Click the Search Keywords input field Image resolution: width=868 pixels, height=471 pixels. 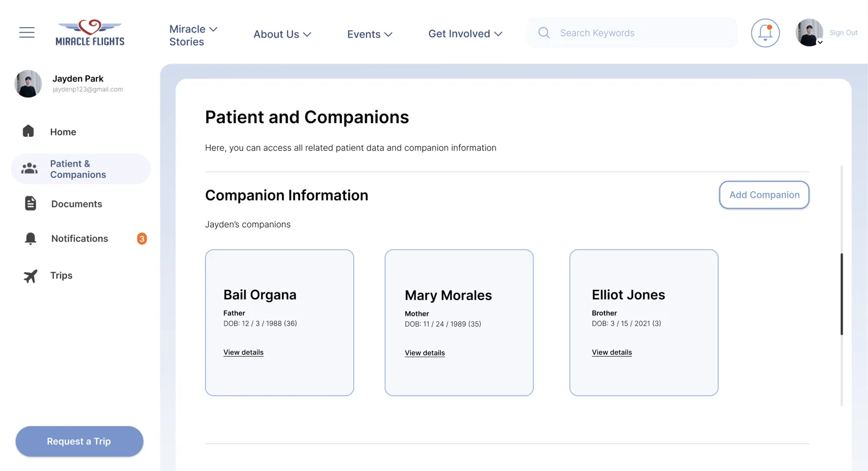click(632, 33)
